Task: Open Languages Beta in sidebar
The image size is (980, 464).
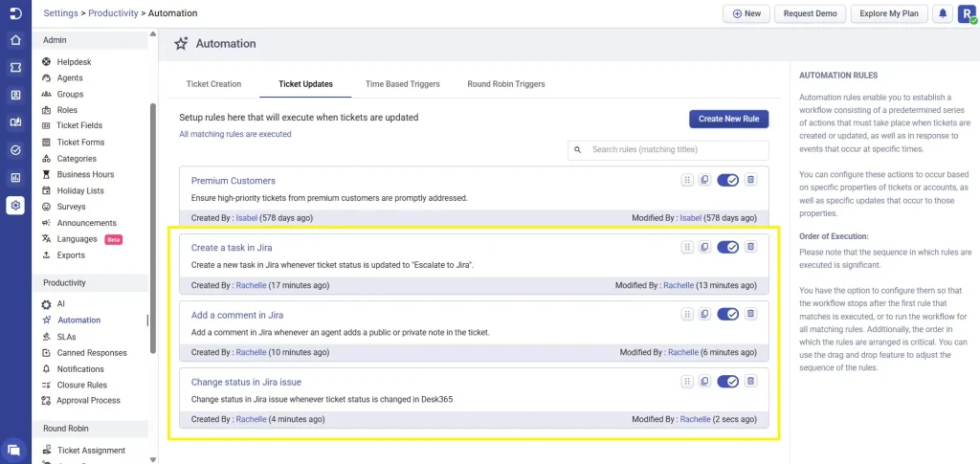Action: (77, 239)
